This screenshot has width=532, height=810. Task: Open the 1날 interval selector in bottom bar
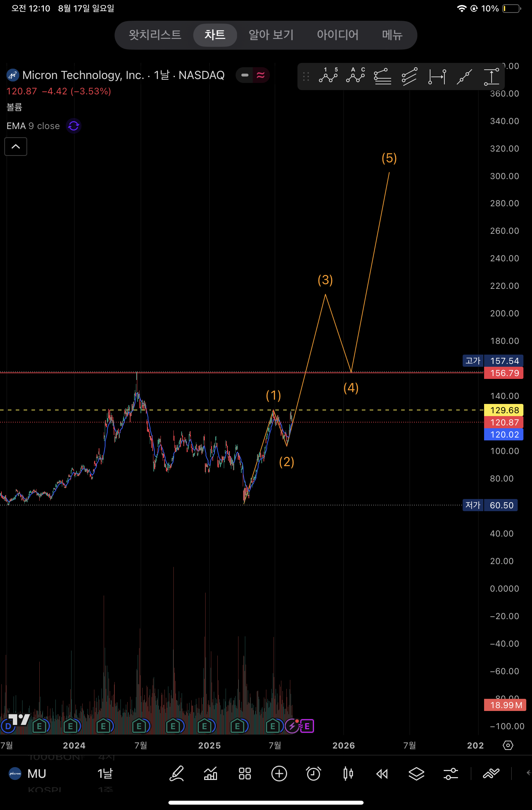(x=105, y=774)
